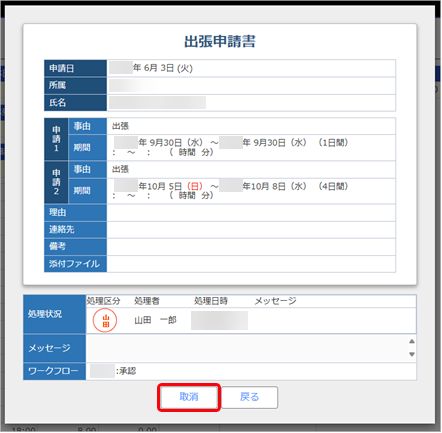Click the 申請日 header cell

(x=75, y=68)
